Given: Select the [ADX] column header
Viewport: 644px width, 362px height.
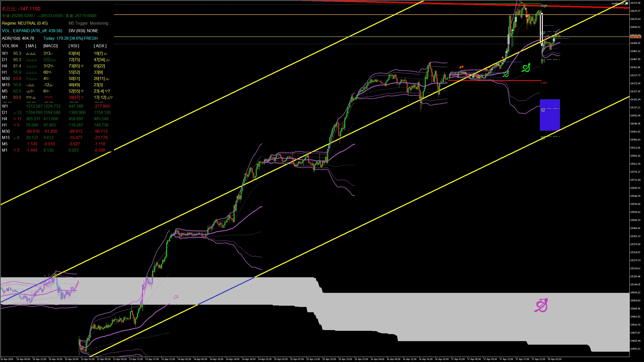Looking at the screenshot, I should tap(100, 46).
